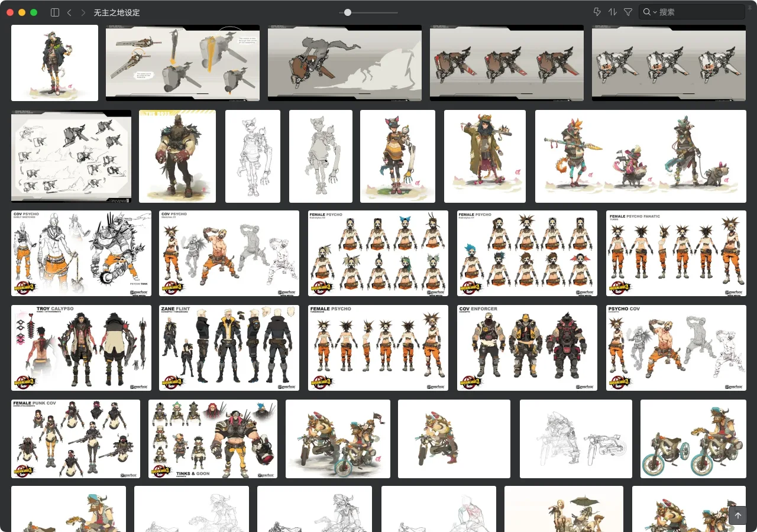Open the gray-shaded cat girl sketch
The width and height of the screenshot is (757, 532).
[321, 156]
